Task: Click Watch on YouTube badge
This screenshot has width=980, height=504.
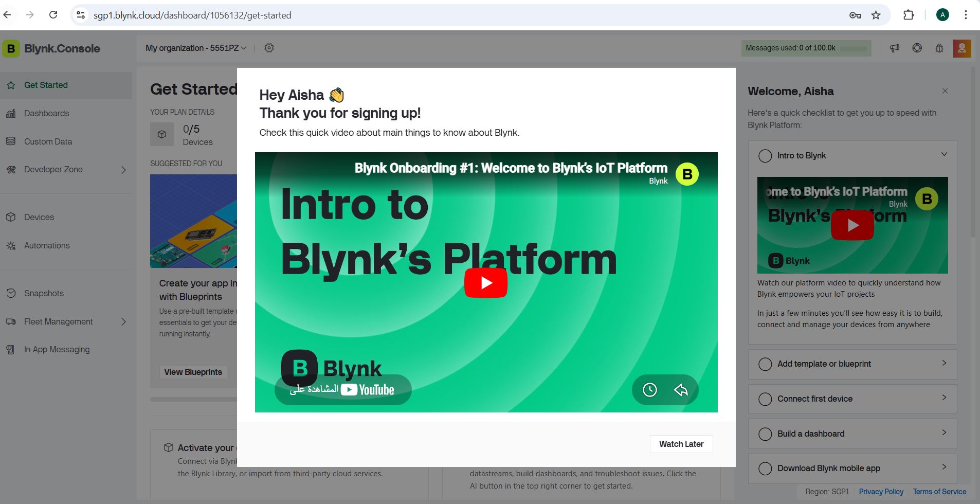Action: [x=343, y=389]
